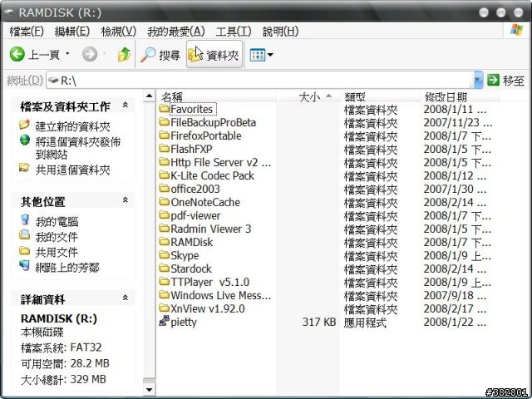532x399 pixels.
Task: Click the 317 KB size cell
Action: click(319, 322)
